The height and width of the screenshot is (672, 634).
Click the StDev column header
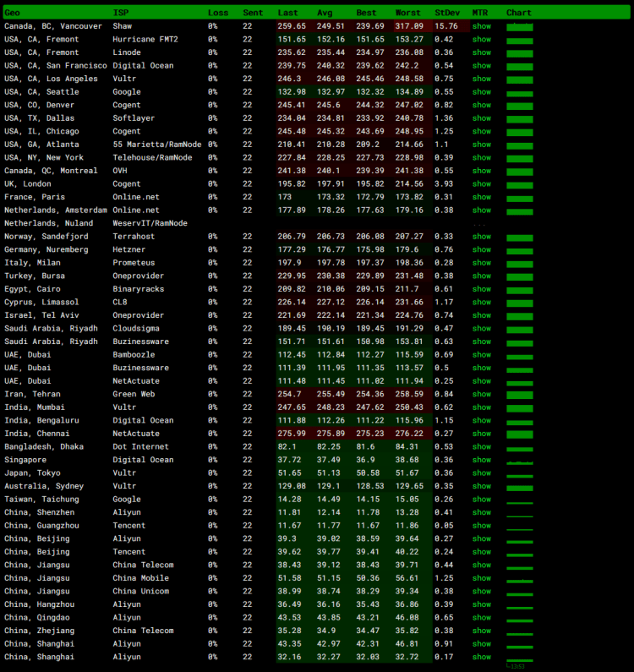click(446, 13)
